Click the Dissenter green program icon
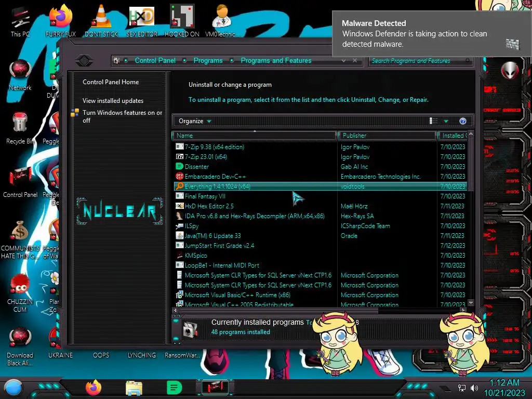This screenshot has height=399, width=532. point(179,167)
